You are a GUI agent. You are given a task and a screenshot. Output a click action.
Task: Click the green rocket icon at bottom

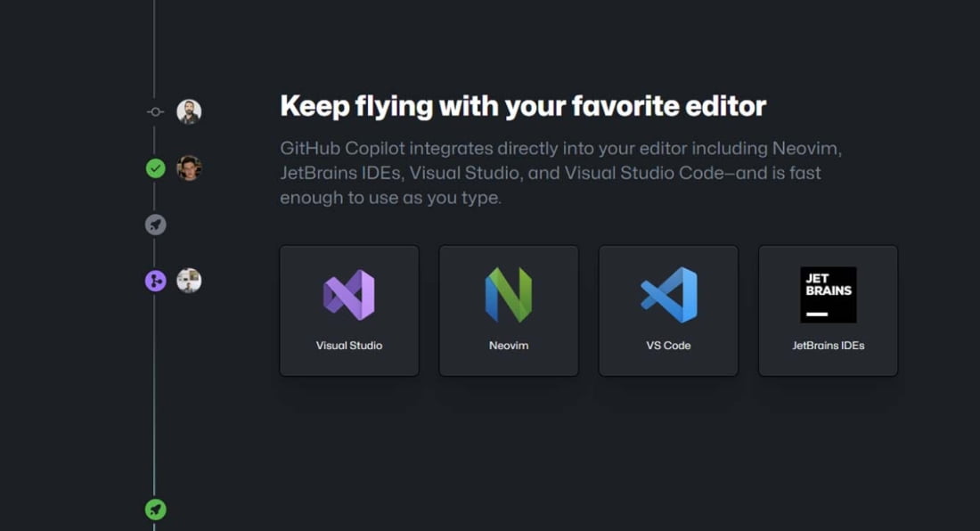point(156,509)
